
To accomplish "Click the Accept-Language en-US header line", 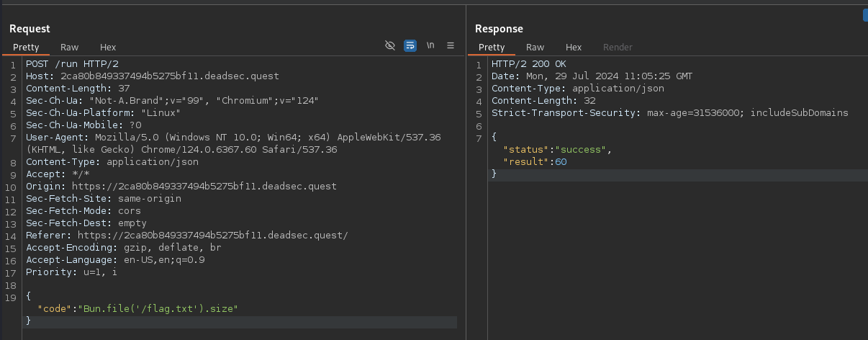I will (115, 259).
